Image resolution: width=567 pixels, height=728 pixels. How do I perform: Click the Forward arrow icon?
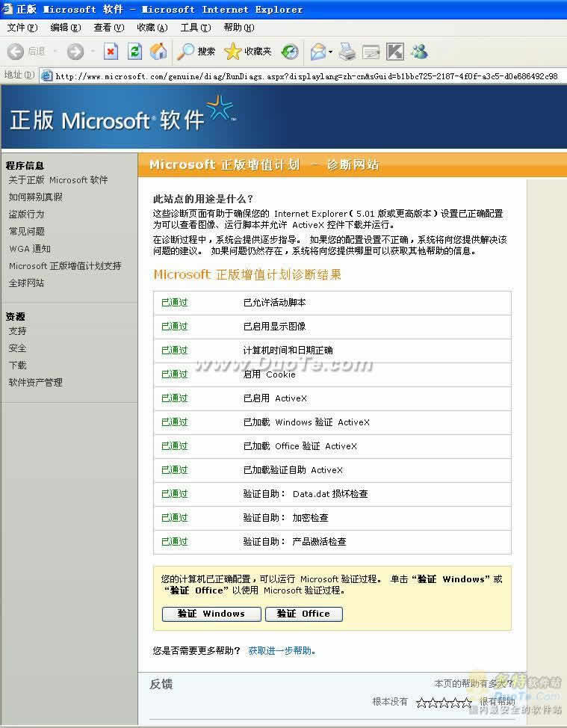point(75,52)
